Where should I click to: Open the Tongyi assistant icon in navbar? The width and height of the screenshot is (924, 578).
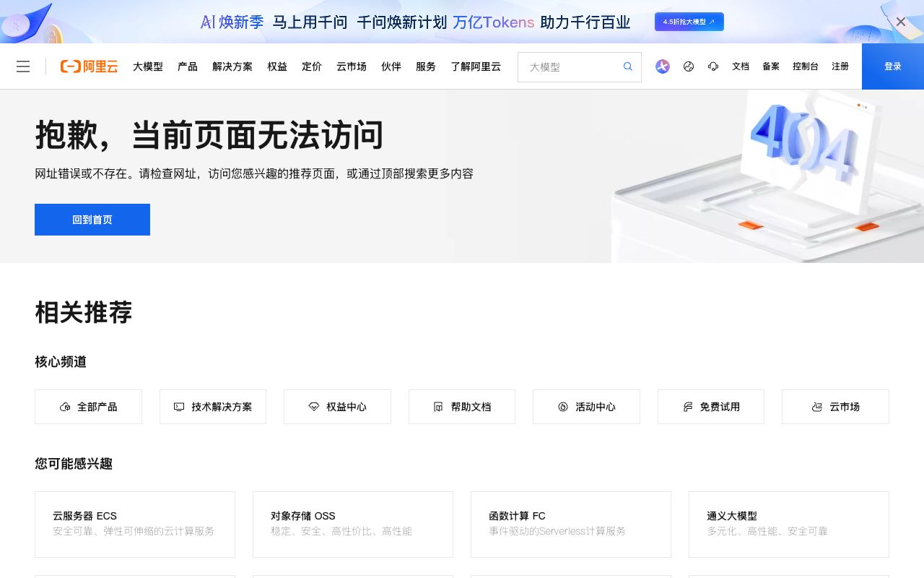coord(662,66)
